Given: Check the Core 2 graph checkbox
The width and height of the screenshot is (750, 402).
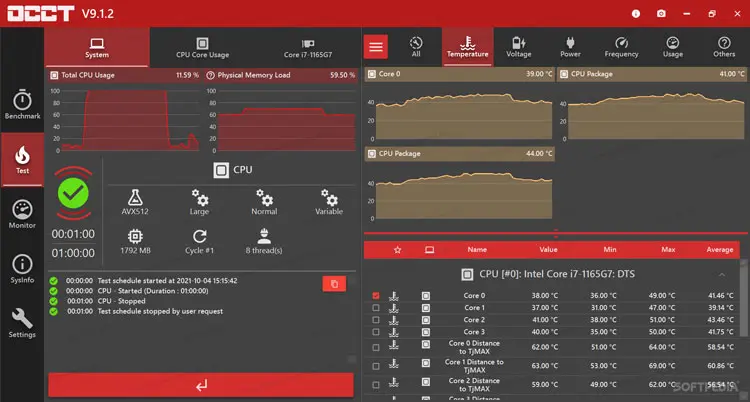Looking at the screenshot, I should 376,320.
